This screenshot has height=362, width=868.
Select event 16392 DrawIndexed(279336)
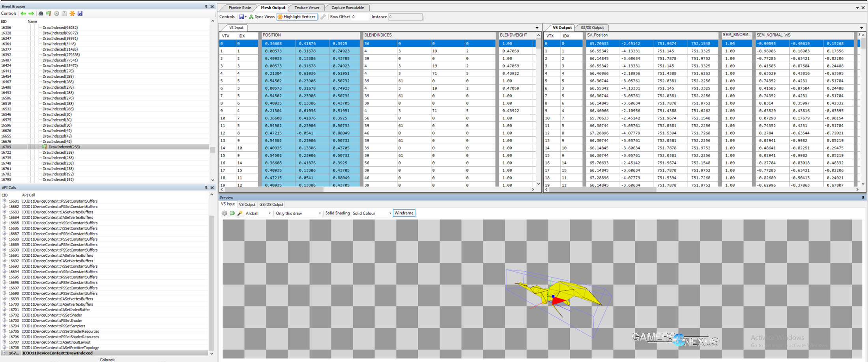(105, 55)
